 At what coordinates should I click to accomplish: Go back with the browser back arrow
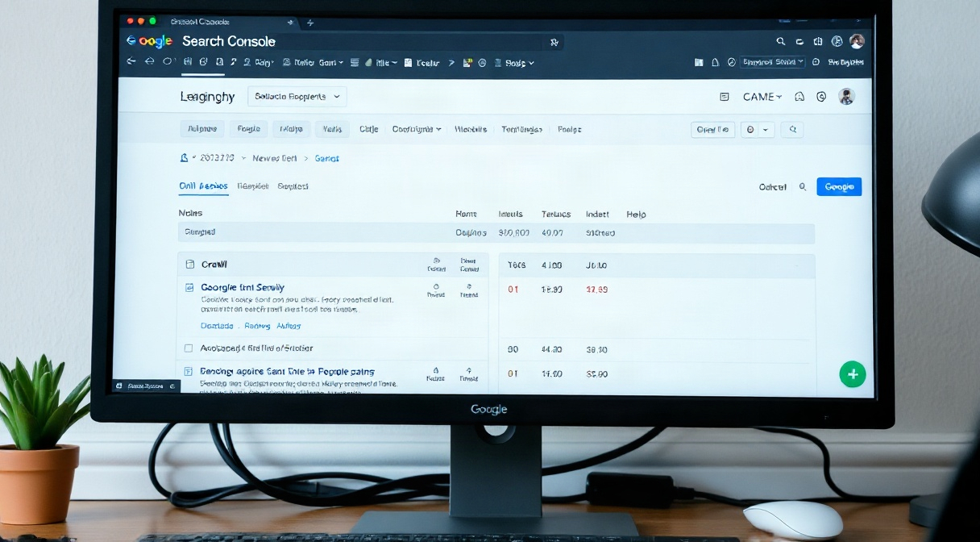coord(131,62)
